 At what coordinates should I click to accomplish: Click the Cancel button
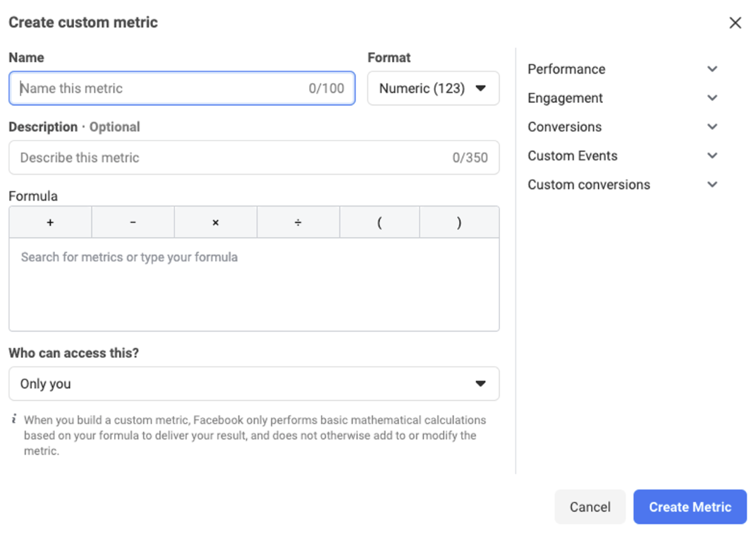point(590,507)
